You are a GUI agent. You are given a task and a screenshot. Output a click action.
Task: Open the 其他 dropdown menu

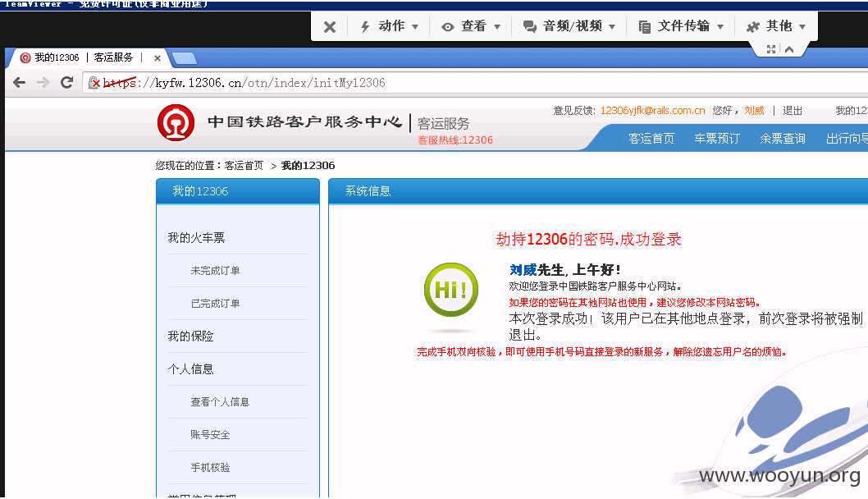[x=785, y=26]
